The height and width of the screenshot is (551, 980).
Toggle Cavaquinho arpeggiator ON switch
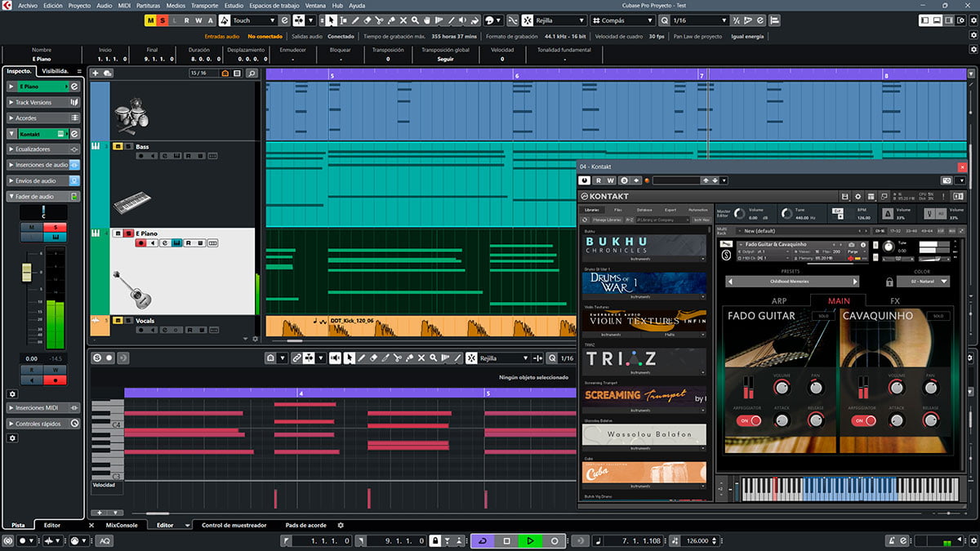click(862, 420)
